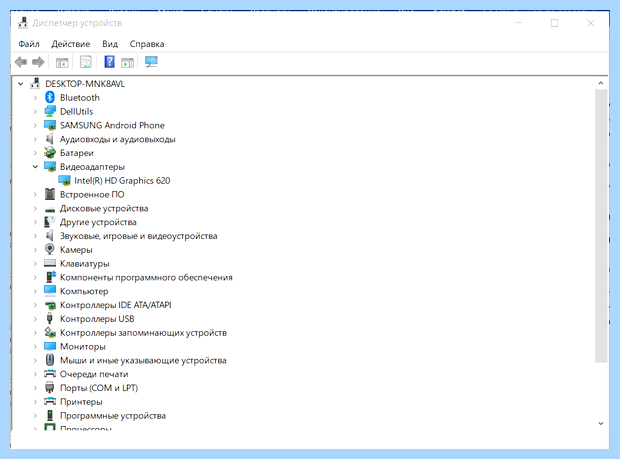Click the Встроенное ПО firmware icon

pos(50,194)
